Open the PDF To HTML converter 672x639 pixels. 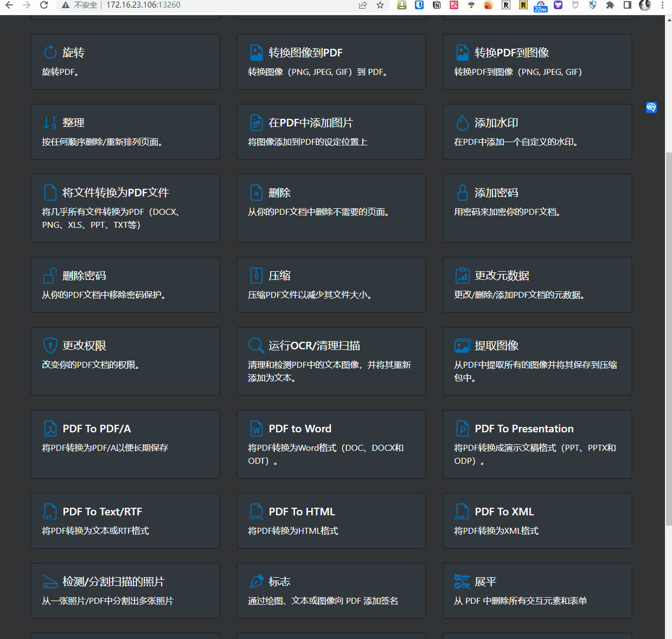click(331, 521)
